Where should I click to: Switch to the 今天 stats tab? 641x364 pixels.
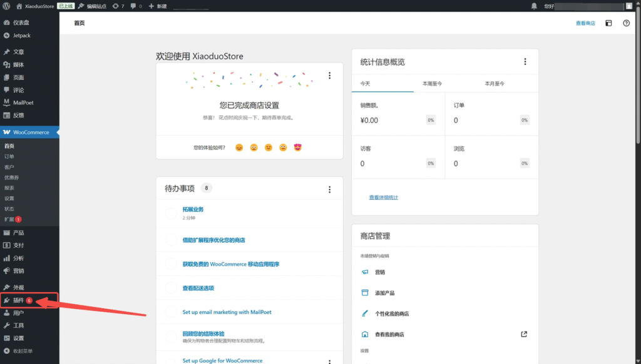pos(382,83)
